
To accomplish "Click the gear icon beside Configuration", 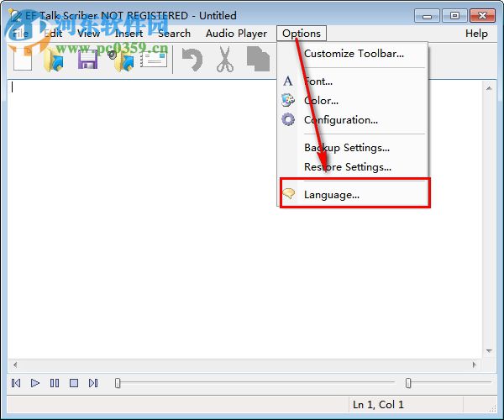I will click(288, 119).
